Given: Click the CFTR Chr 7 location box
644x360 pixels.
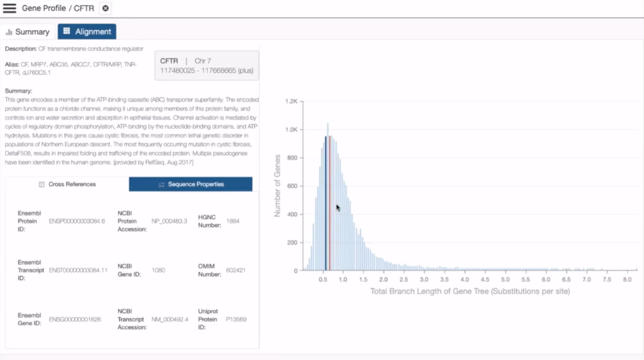Looking at the screenshot, I should pos(207,65).
